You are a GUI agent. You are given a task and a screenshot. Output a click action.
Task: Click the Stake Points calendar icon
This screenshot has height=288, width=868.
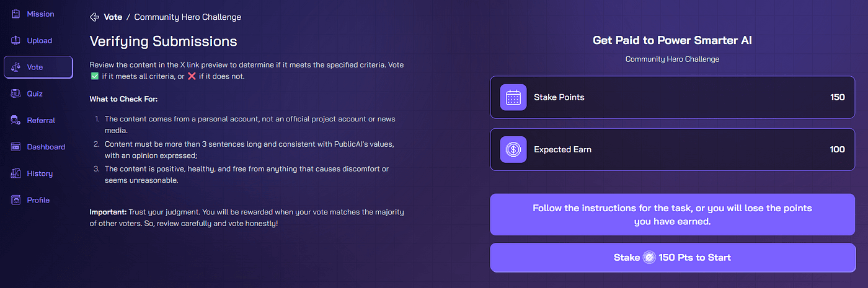[x=513, y=97]
